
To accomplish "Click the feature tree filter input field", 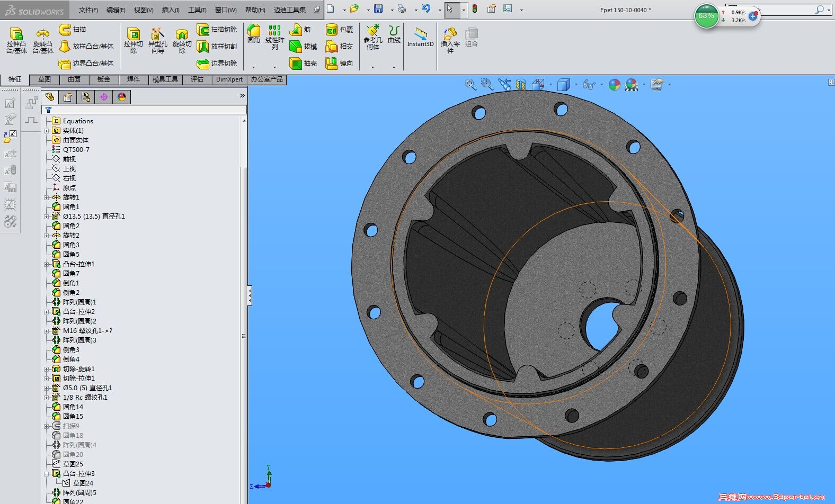I will (148, 110).
